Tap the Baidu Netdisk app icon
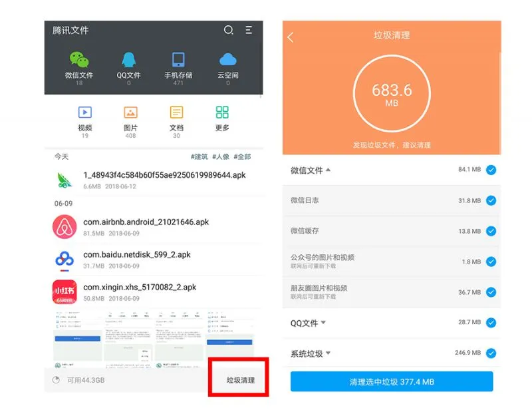Screen dimensions: 532x414 tap(65, 260)
